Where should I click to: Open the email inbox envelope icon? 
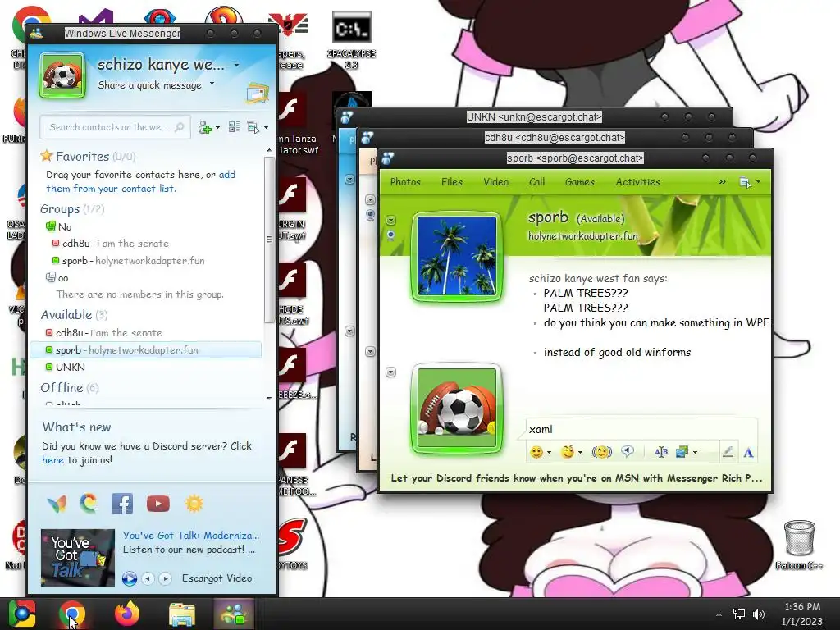[257, 94]
